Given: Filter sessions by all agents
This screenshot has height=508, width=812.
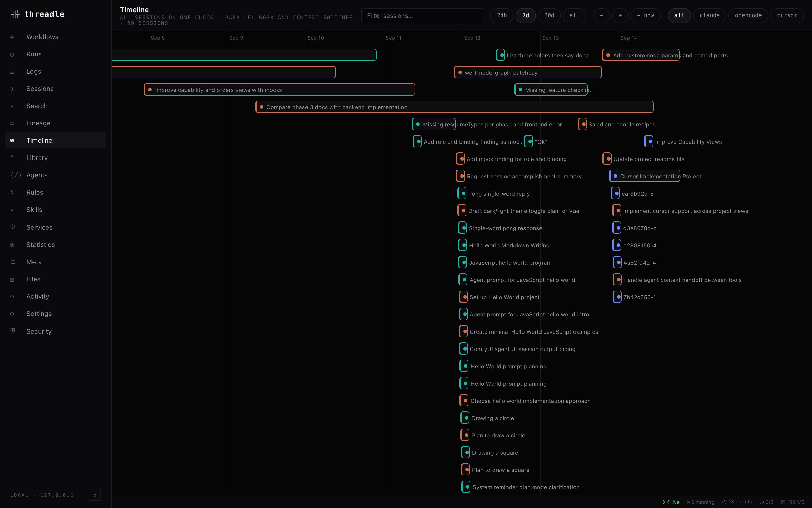Looking at the screenshot, I should [680, 15].
